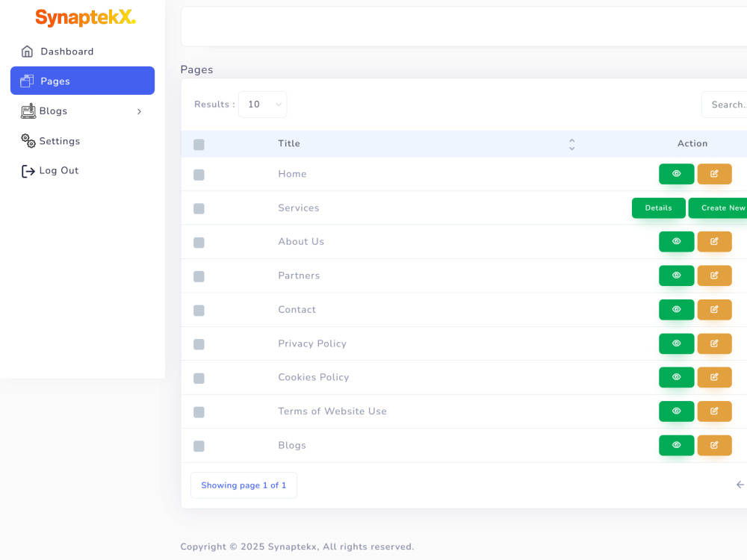Edit the Partners page
The image size is (747, 560).
(x=714, y=276)
